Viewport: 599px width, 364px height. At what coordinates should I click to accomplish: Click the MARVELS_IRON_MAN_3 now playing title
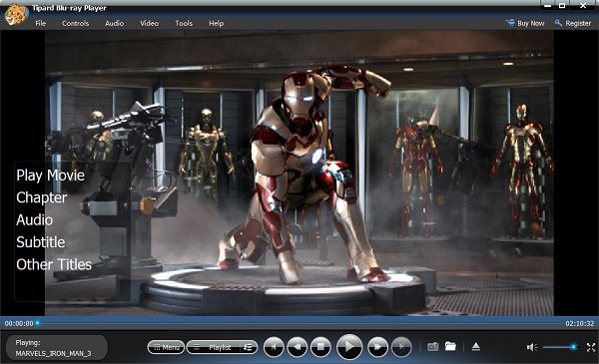pos(54,354)
